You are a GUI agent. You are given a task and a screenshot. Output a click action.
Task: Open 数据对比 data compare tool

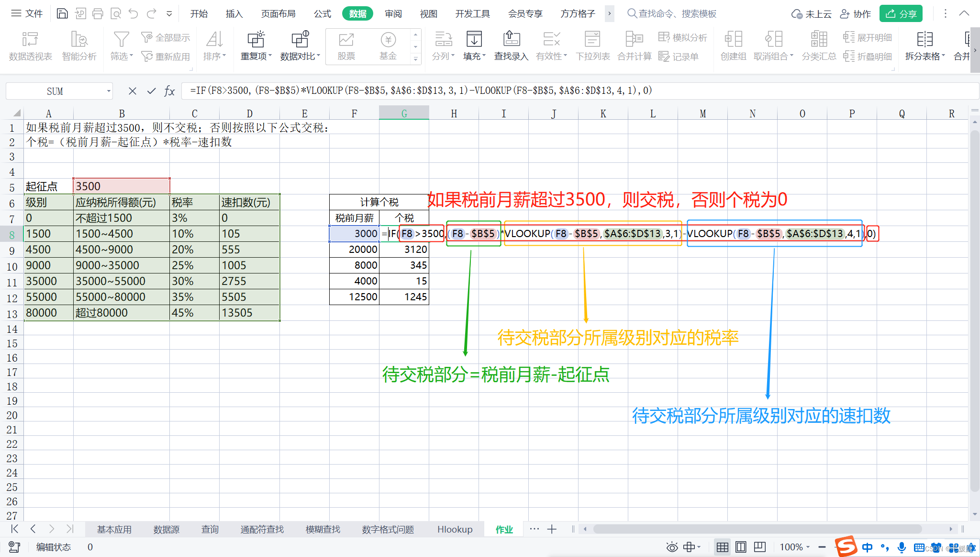(300, 46)
